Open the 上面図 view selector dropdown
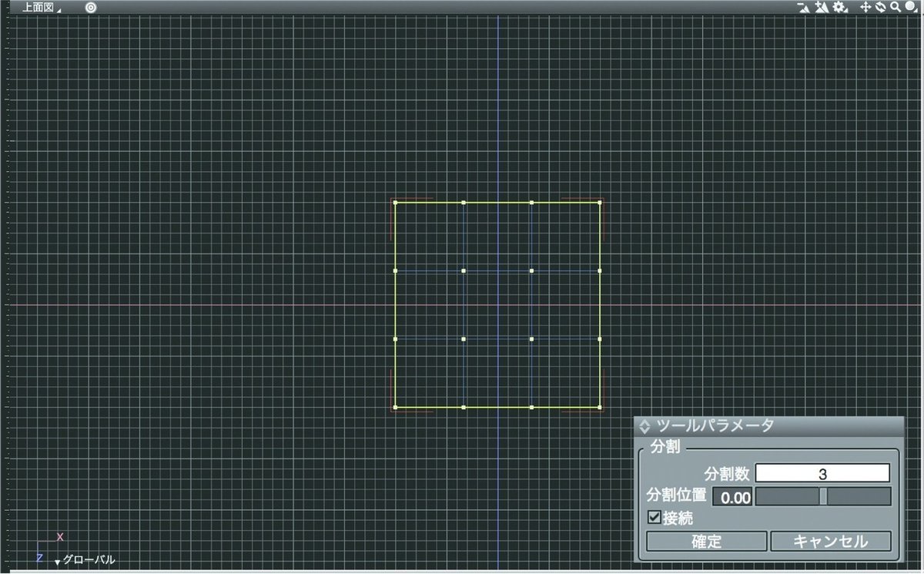The height and width of the screenshot is (574, 924). [59, 9]
